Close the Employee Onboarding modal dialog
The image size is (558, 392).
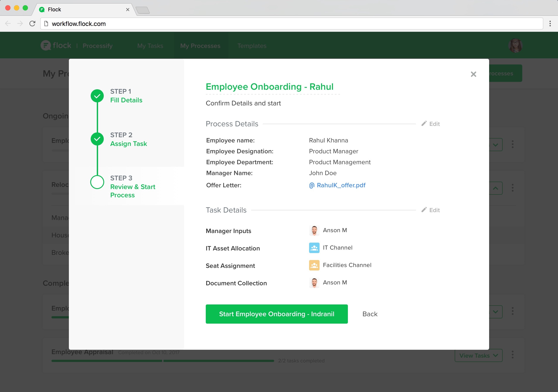[473, 74]
